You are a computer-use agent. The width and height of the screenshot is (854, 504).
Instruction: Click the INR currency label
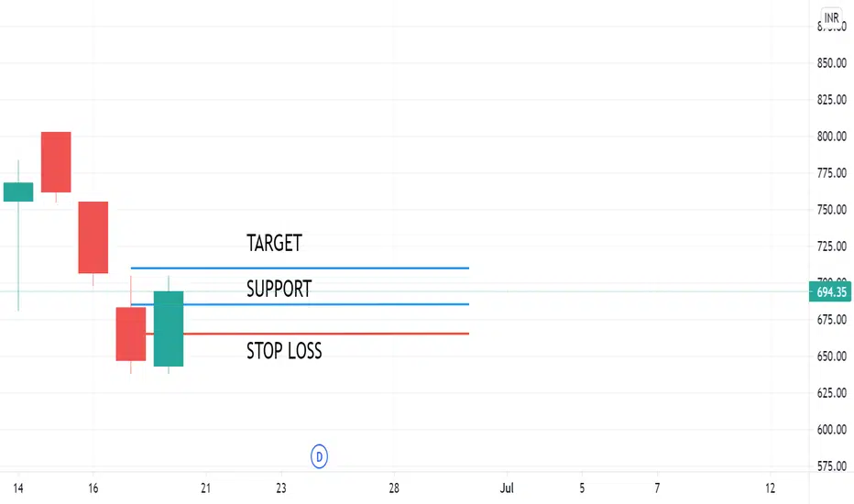[x=831, y=18]
